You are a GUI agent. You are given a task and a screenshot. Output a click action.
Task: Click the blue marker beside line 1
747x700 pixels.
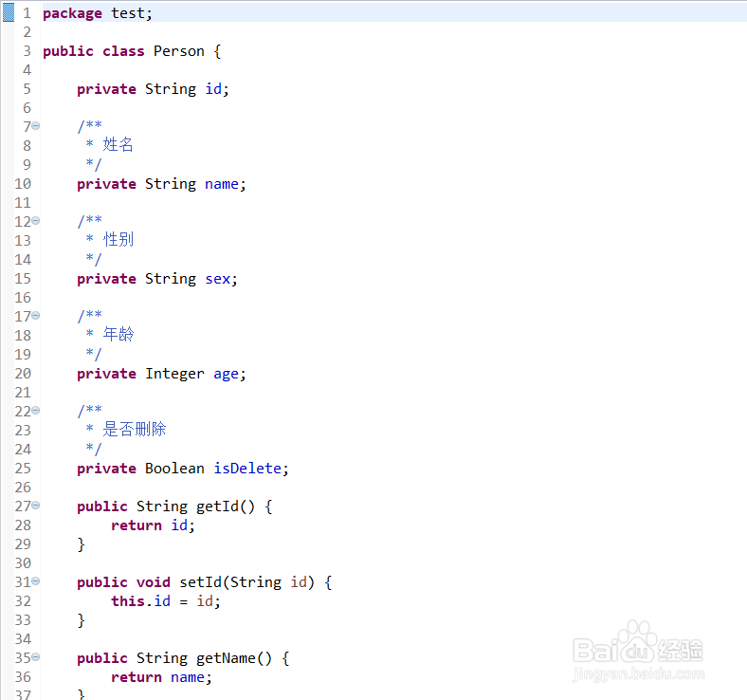(x=9, y=13)
